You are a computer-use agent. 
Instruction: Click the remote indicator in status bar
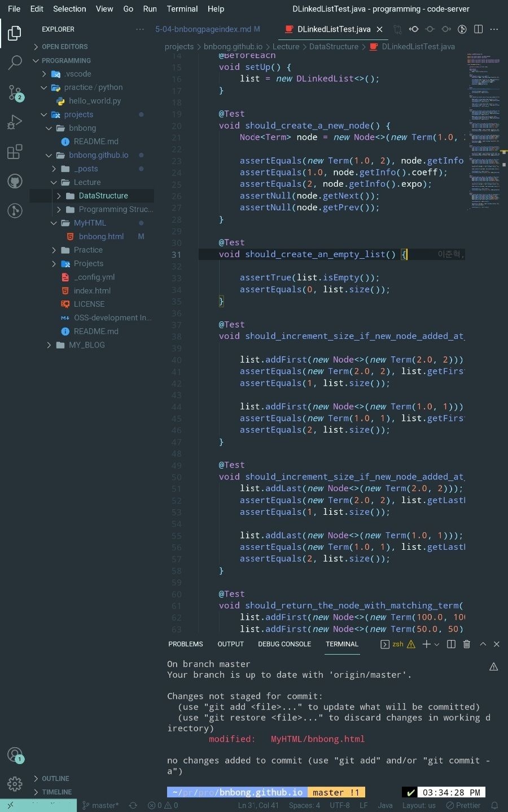(x=38, y=806)
